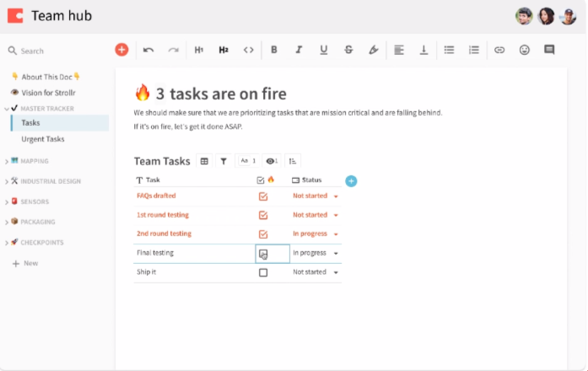Check fire box for Final testing
This screenshot has height=371, width=588.
(x=263, y=254)
